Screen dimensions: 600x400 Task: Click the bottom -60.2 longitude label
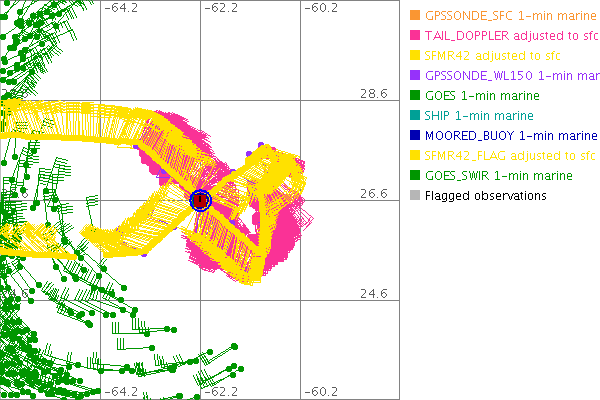click(x=321, y=391)
